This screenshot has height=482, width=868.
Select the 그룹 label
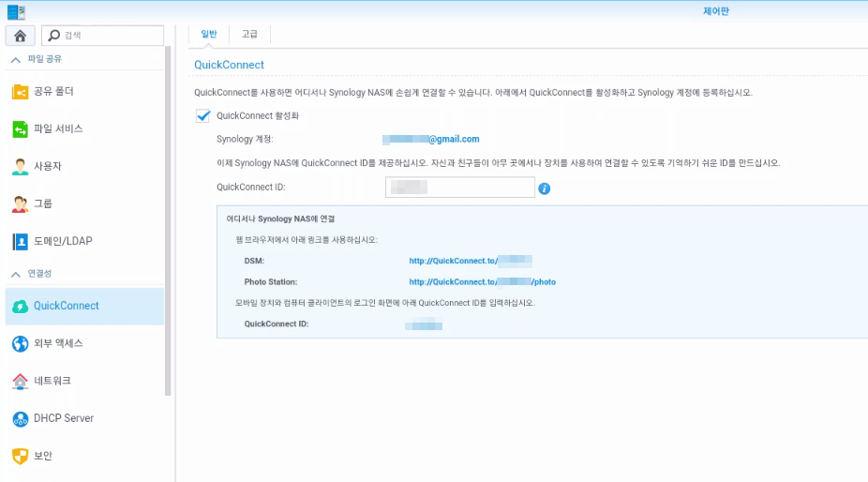(42, 203)
